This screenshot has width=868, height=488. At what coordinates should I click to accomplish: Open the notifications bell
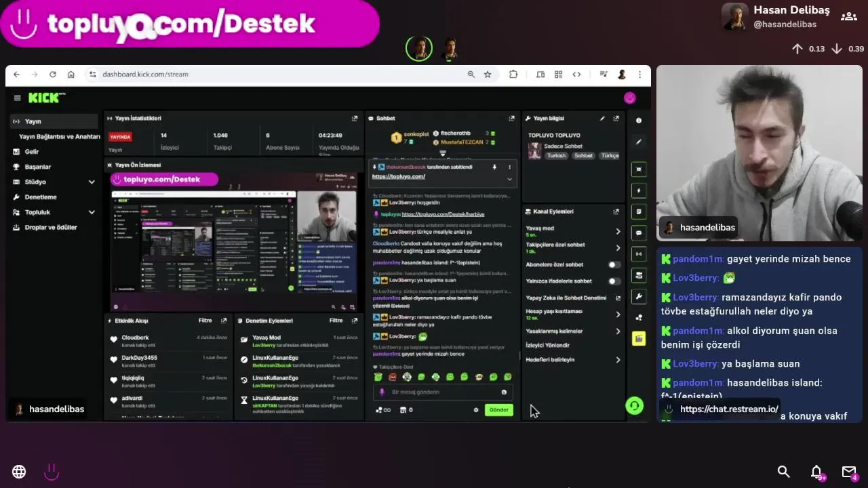coord(816,472)
